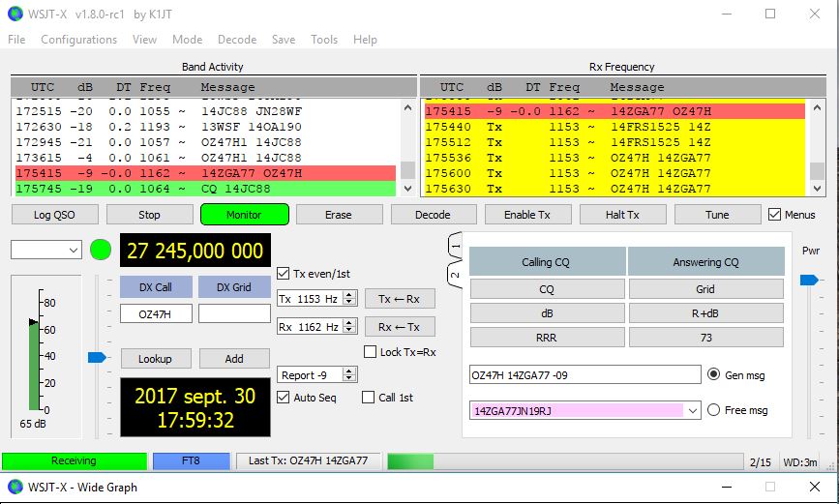
Task: Open the Tools menu
Action: click(x=324, y=40)
